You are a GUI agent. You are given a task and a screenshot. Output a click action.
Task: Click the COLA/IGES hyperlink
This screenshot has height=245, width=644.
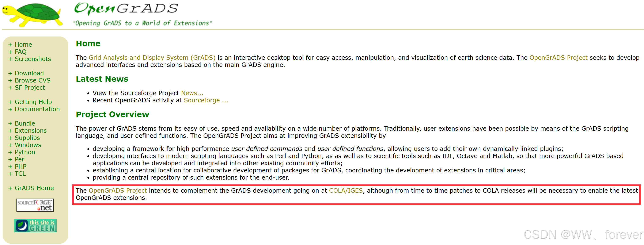pos(346,191)
